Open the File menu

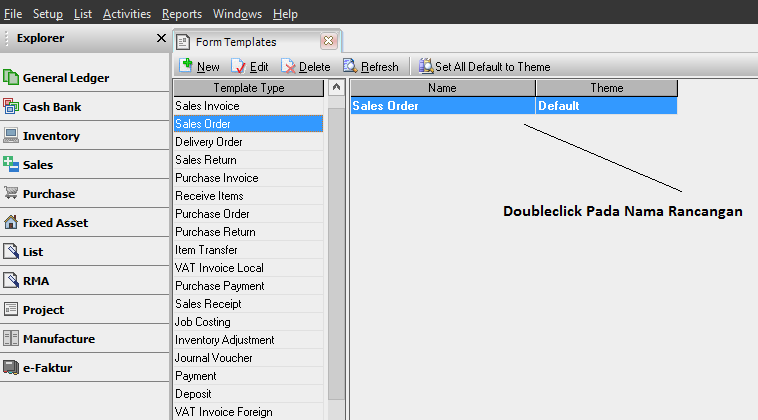(13, 14)
